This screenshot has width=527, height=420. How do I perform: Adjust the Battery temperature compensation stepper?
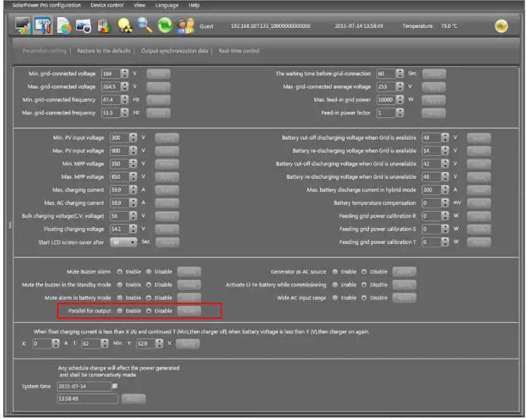pyautogui.click(x=445, y=203)
